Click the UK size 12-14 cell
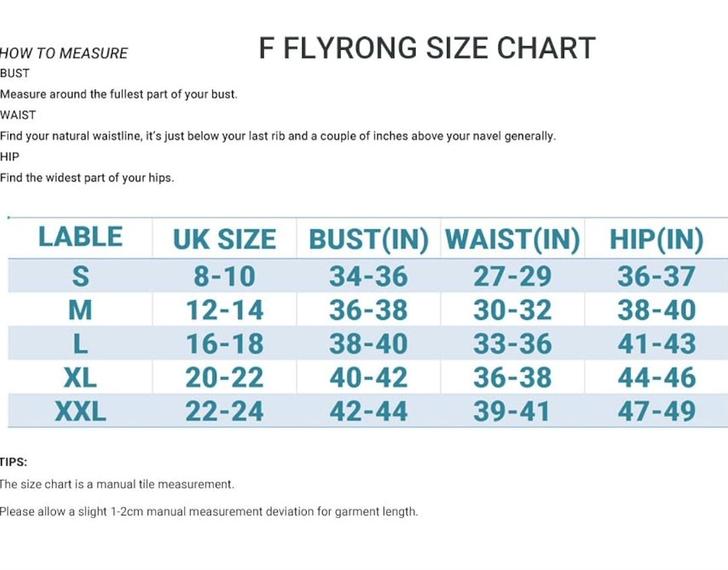The width and height of the screenshot is (728, 570). point(224,310)
